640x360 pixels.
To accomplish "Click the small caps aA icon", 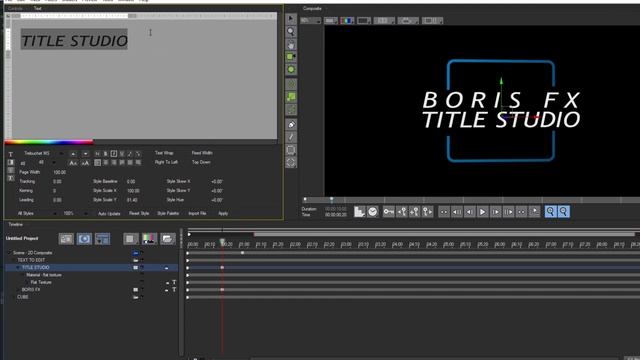I will (x=85, y=163).
